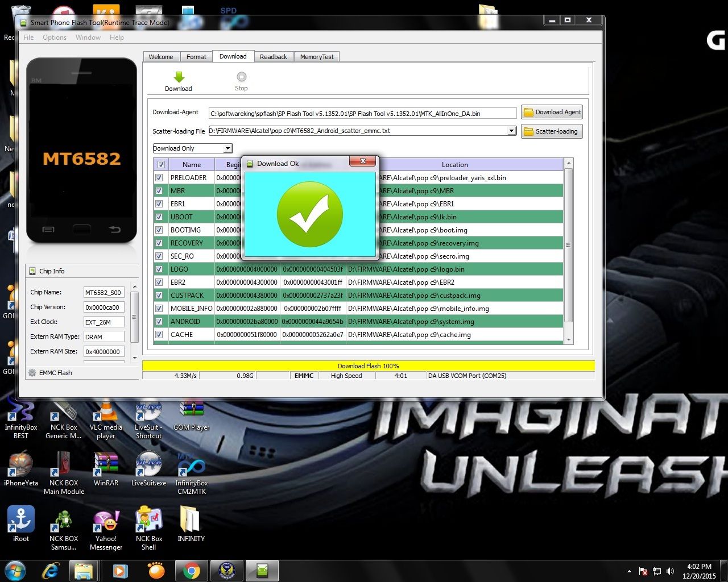The image size is (728, 582).
Task: Collapse the Chip Info panel
Action: pyautogui.click(x=32, y=271)
